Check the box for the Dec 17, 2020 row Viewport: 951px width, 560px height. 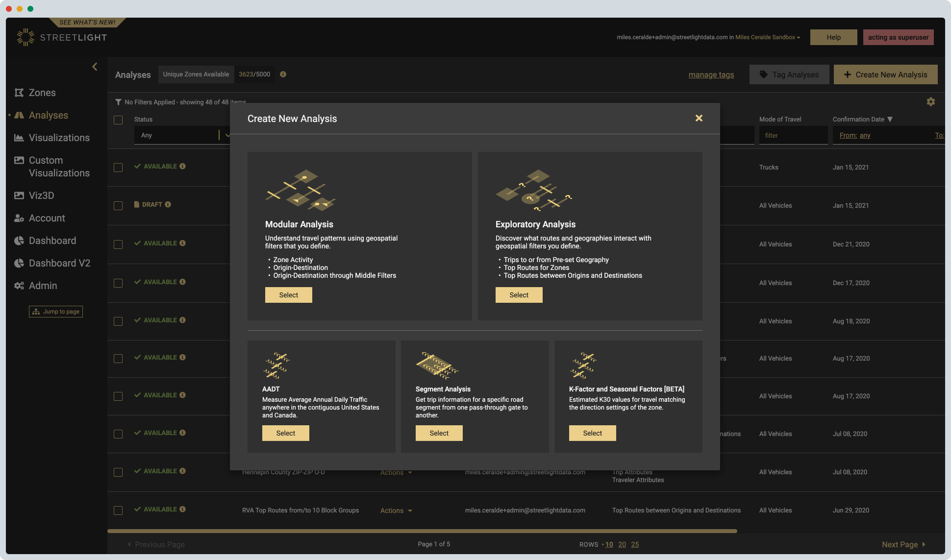point(118,283)
